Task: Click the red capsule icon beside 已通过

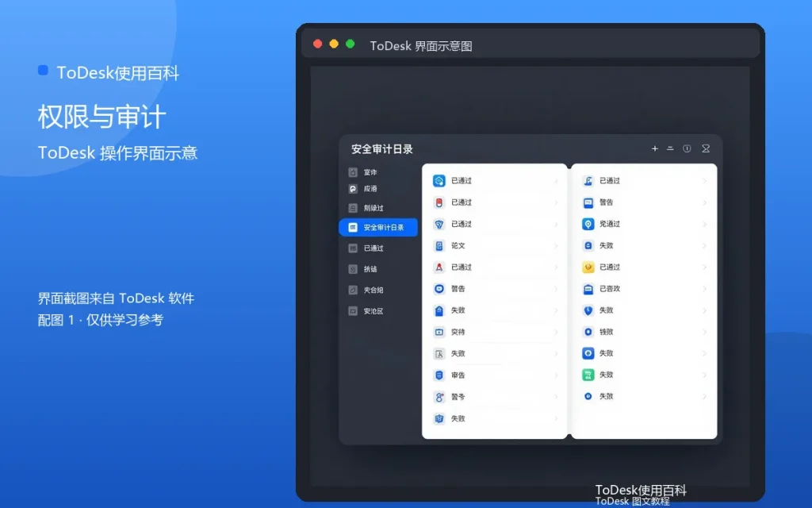Action: [439, 202]
